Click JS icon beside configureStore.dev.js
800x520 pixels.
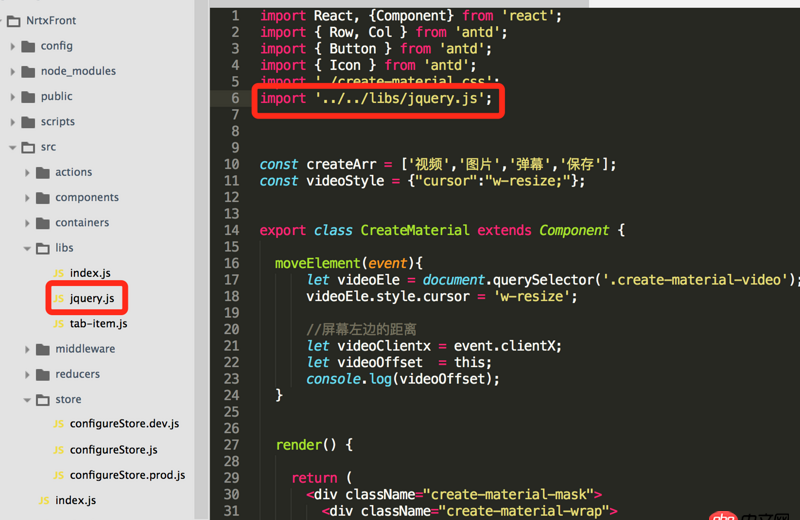[59, 424]
